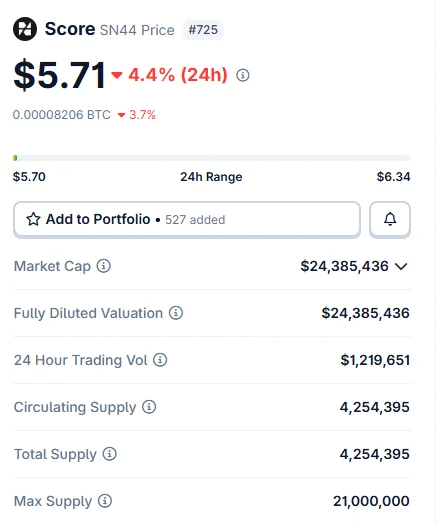Click the $5.71 price value
The height and width of the screenshot is (523, 438).
[60, 75]
